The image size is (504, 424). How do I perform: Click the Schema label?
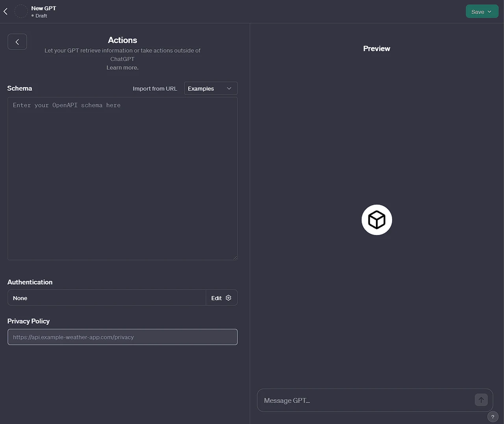[x=20, y=88]
